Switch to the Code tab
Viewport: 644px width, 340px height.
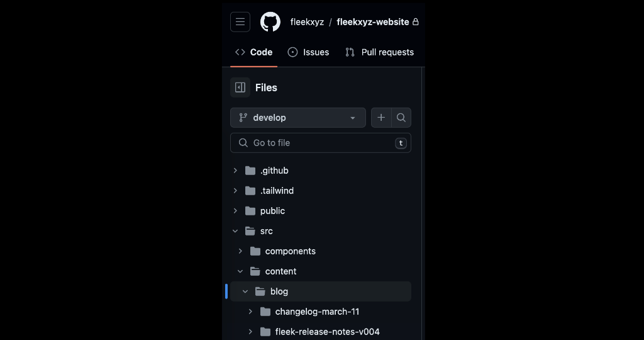pyautogui.click(x=254, y=52)
